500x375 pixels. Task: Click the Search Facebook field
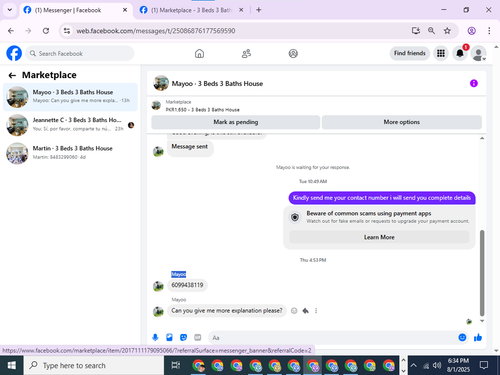80,53
